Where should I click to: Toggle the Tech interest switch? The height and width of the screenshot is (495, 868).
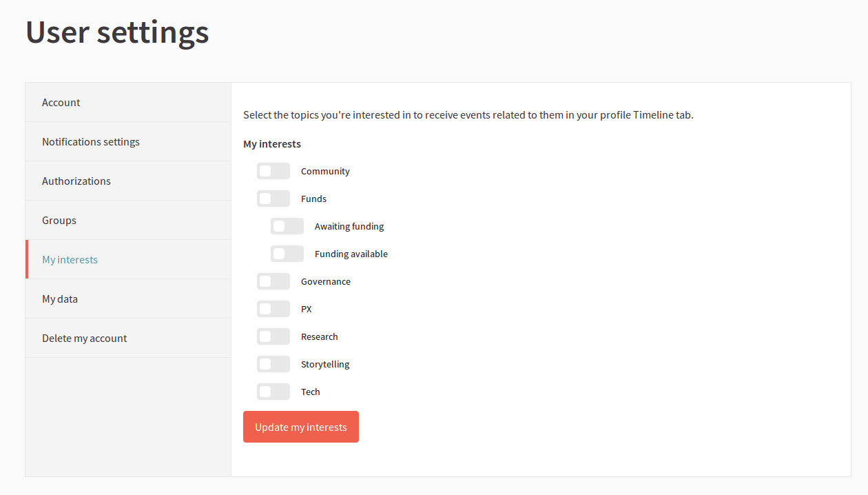pyautogui.click(x=273, y=392)
